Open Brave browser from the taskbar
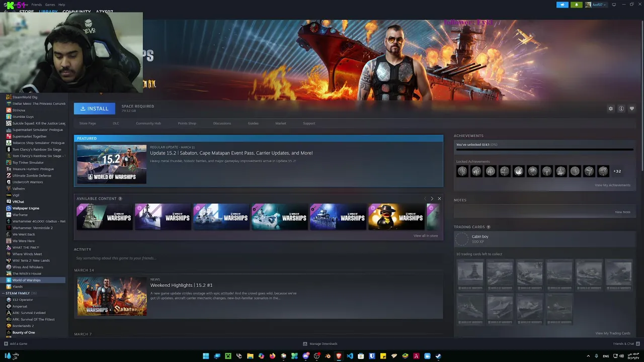The height and width of the screenshot is (362, 644). 339,356
